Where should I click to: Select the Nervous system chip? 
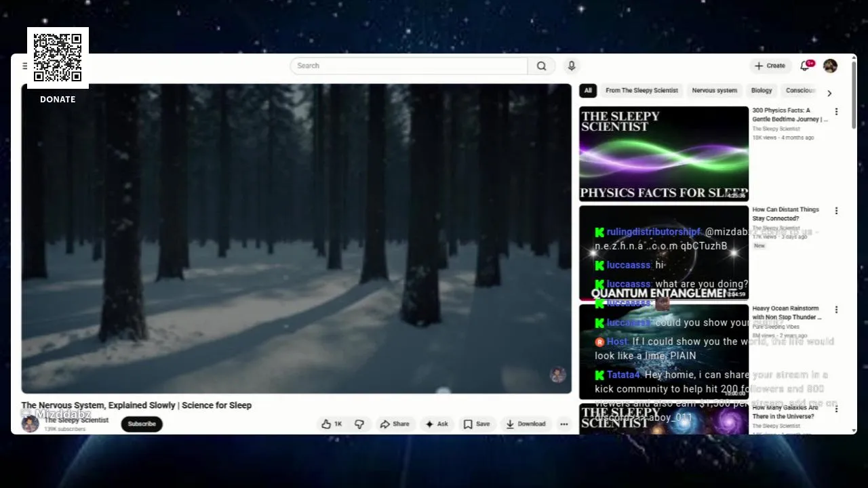coord(714,90)
